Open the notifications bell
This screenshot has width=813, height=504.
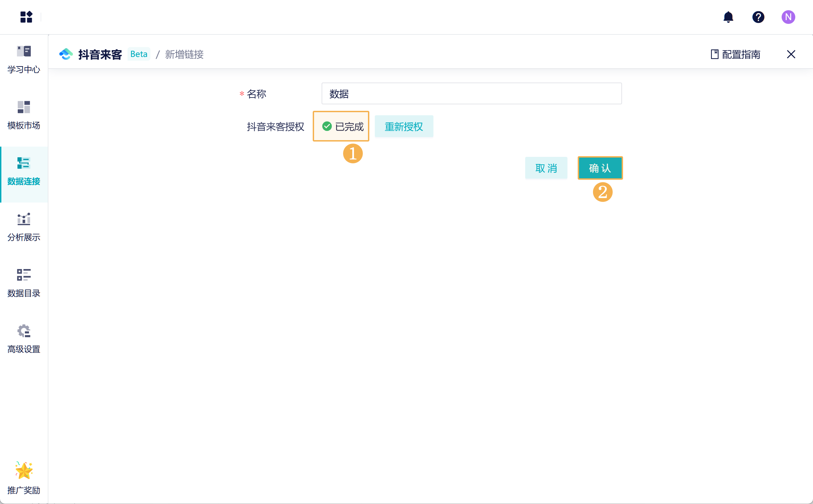tap(728, 17)
